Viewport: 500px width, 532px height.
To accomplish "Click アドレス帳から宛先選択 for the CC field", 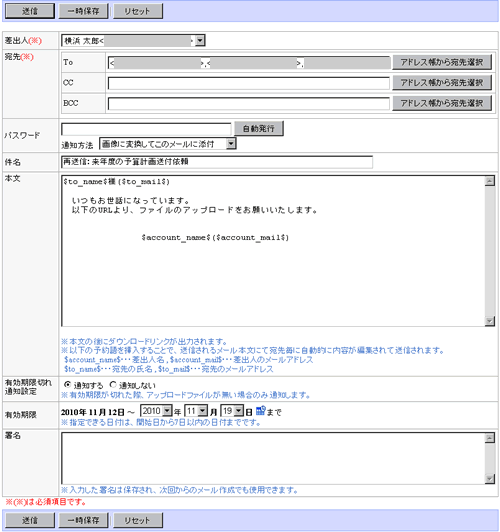I will click(x=442, y=83).
